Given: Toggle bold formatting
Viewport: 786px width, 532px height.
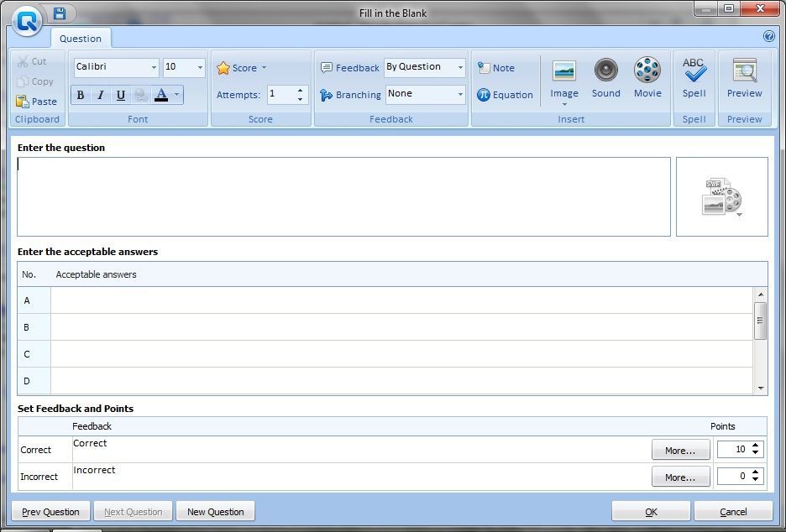Looking at the screenshot, I should 80,95.
